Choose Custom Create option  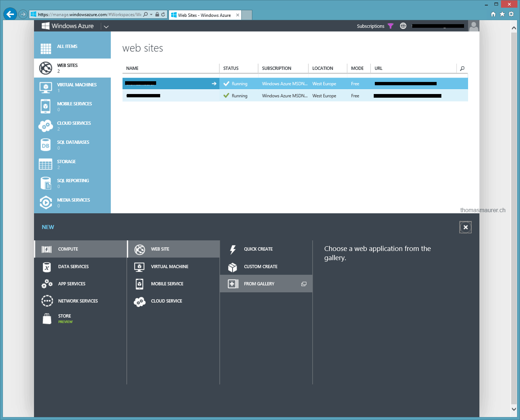point(266,267)
